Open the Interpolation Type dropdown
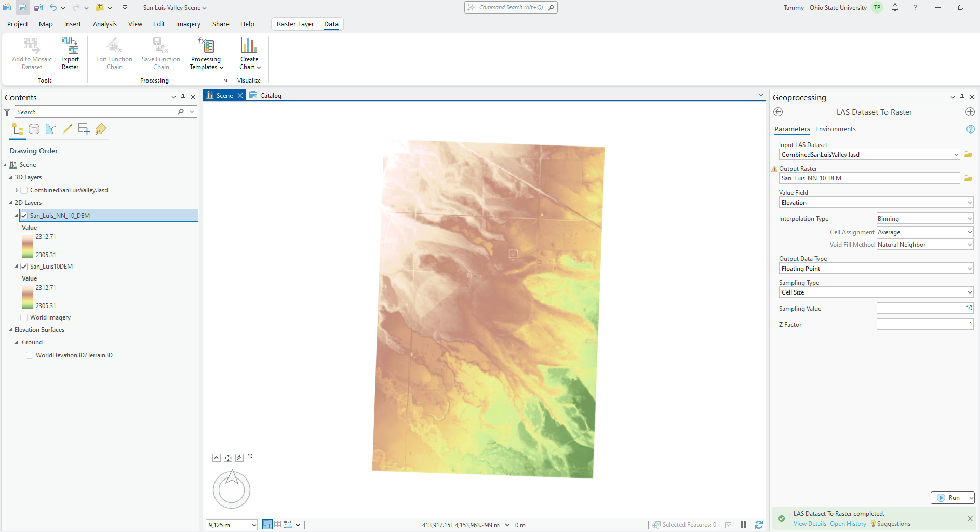Viewport: 980px width, 532px height. tap(924, 219)
